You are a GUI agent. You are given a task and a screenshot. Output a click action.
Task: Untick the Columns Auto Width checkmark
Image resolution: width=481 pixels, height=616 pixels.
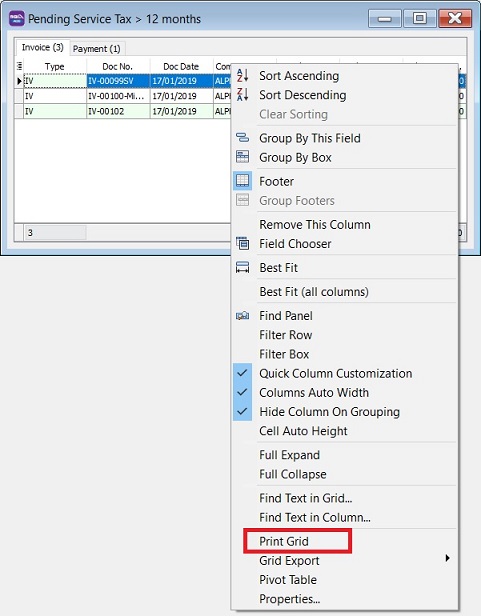(242, 392)
